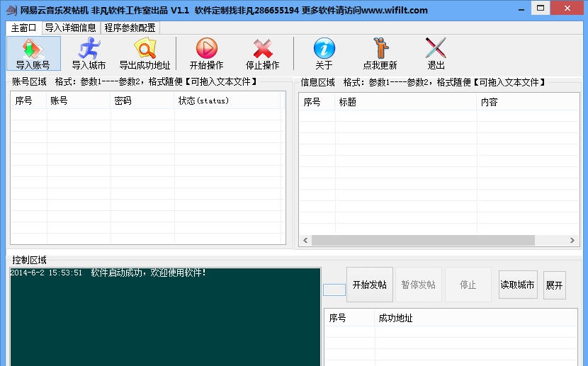588x366 pixels.
Task: Click the small input box beside 开始发帖
Action: pos(334,290)
